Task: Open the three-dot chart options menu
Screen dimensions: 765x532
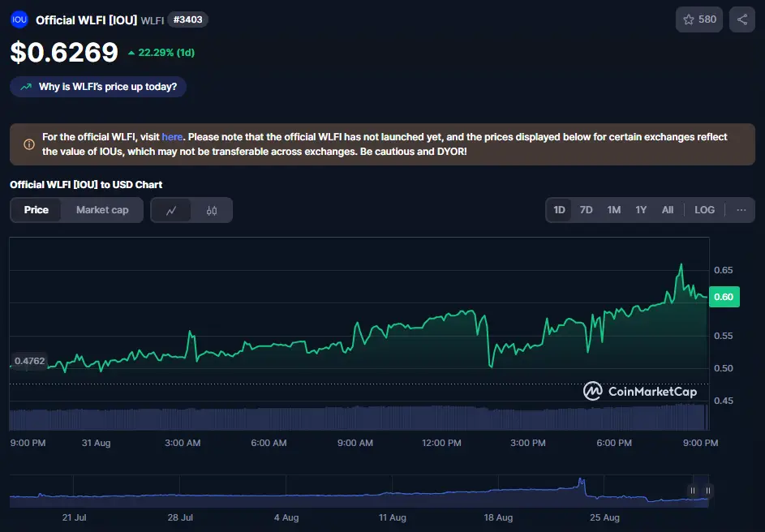Action: click(741, 210)
